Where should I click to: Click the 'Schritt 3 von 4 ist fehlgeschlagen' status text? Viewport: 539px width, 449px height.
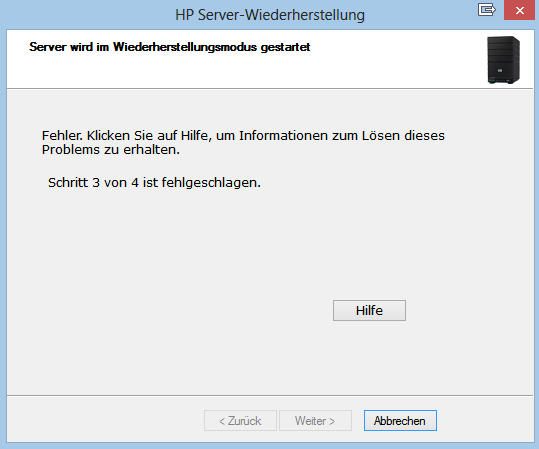[x=154, y=183]
